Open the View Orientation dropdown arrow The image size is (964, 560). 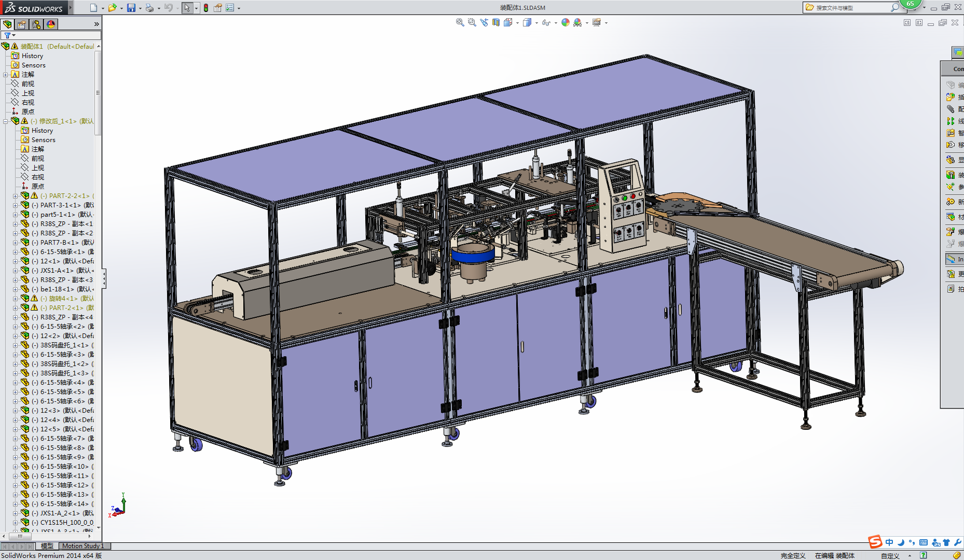point(517,23)
